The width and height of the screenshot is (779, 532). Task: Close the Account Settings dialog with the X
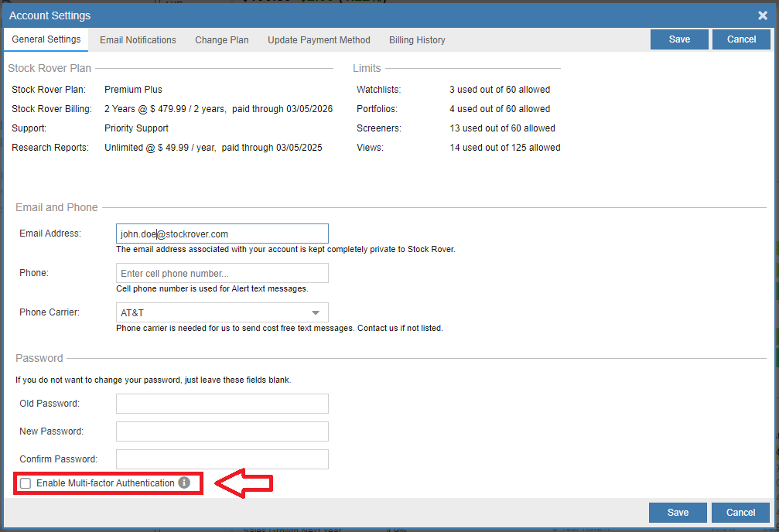click(762, 15)
